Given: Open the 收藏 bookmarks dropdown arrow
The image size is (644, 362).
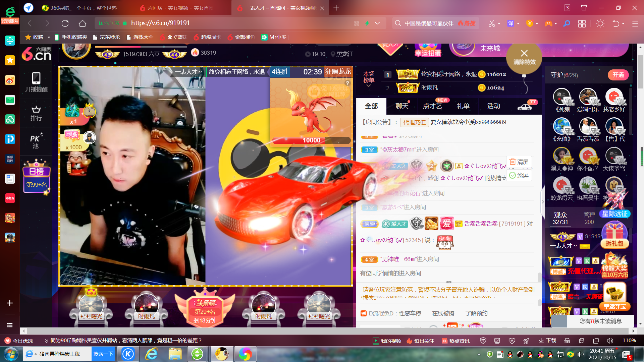Looking at the screenshot, I should click(49, 37).
